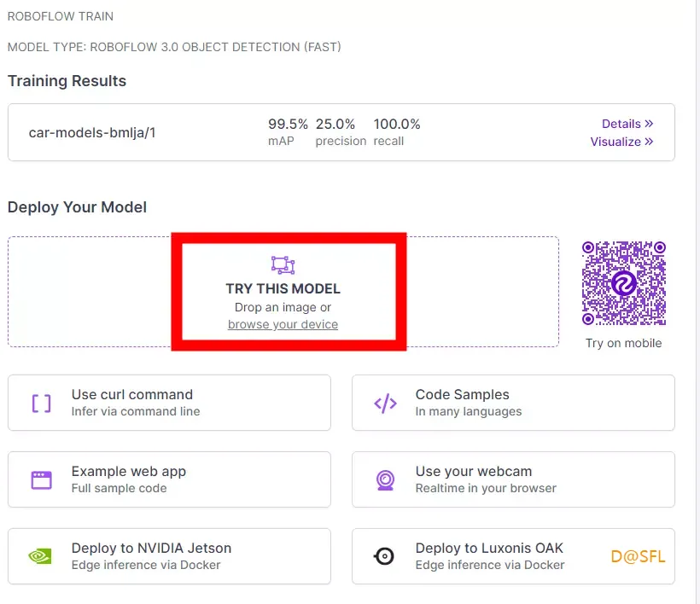Click the bounding-box icon above Try This Model
The height and width of the screenshot is (604, 700).
coord(283,265)
